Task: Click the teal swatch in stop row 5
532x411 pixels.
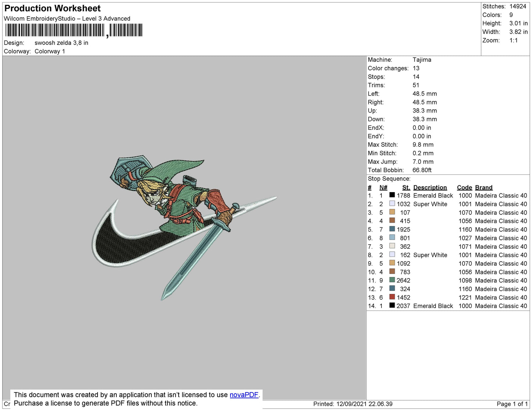Action: click(392, 229)
